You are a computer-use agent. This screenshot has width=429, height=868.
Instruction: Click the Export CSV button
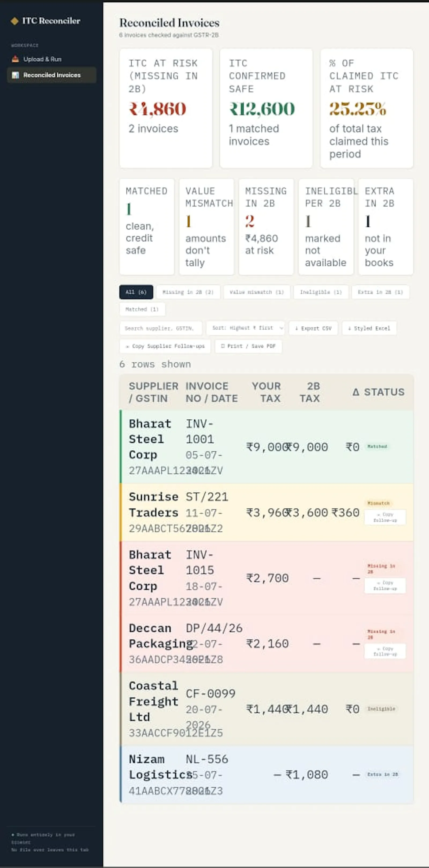(313, 328)
